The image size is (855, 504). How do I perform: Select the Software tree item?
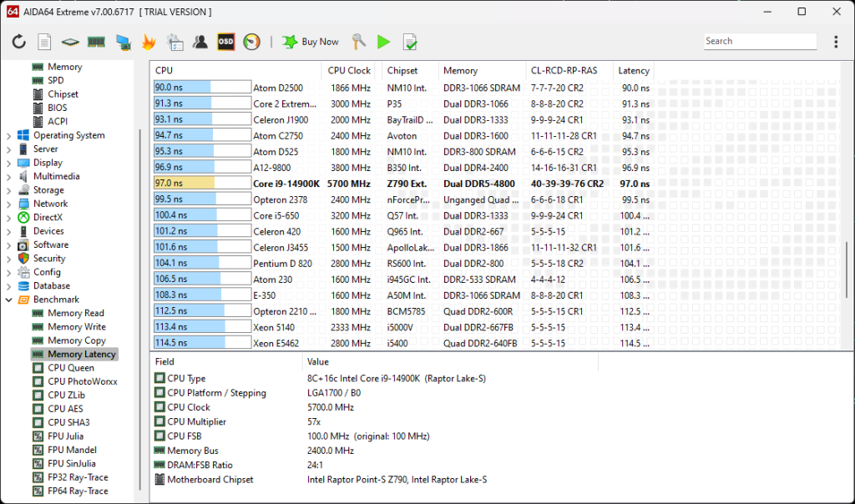(51, 244)
